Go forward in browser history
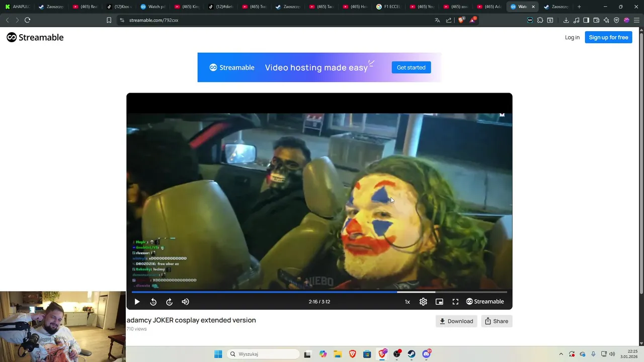 [x=17, y=20]
